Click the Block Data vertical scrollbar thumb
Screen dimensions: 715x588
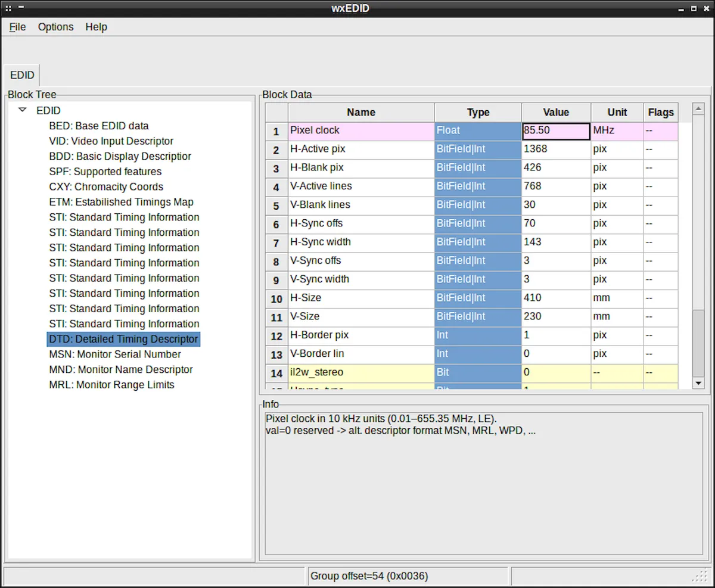pyautogui.click(x=698, y=343)
